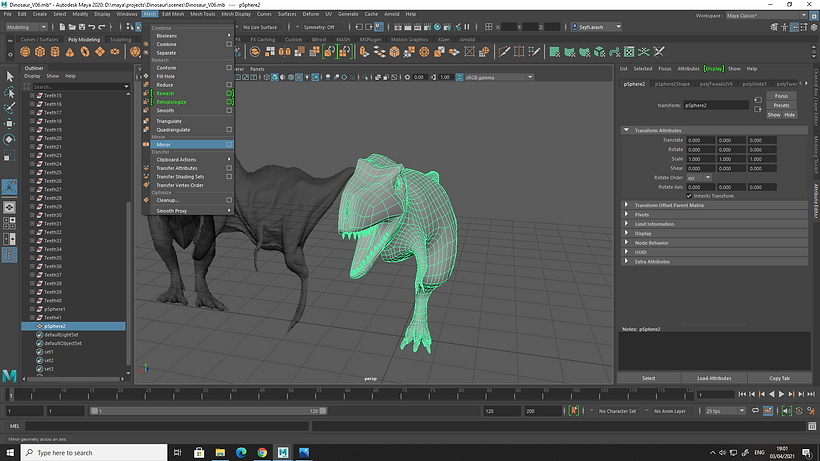Screen dimensions: 820x461
Task: Open the Cleanup options box
Action: (x=229, y=200)
